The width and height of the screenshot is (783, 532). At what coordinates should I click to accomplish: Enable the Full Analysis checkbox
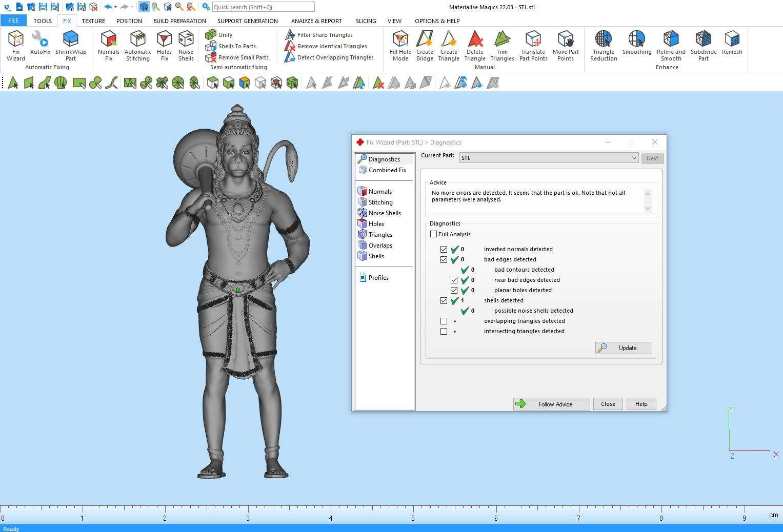pos(434,234)
